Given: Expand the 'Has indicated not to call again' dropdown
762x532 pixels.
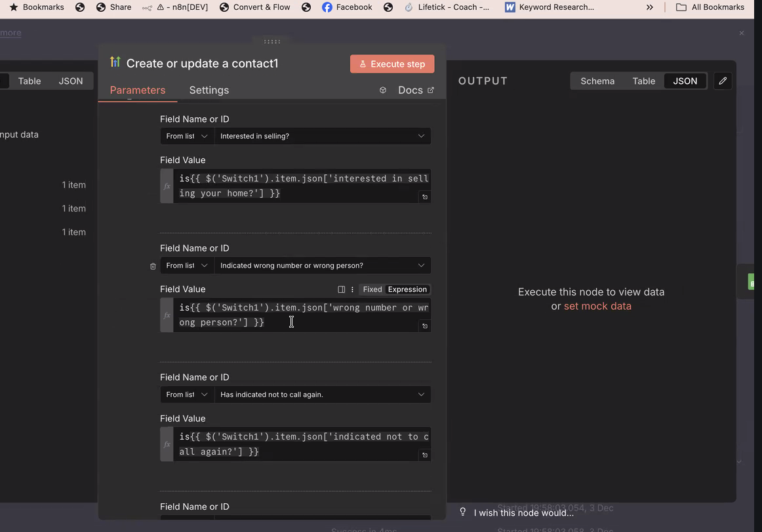Looking at the screenshot, I should pos(323,394).
